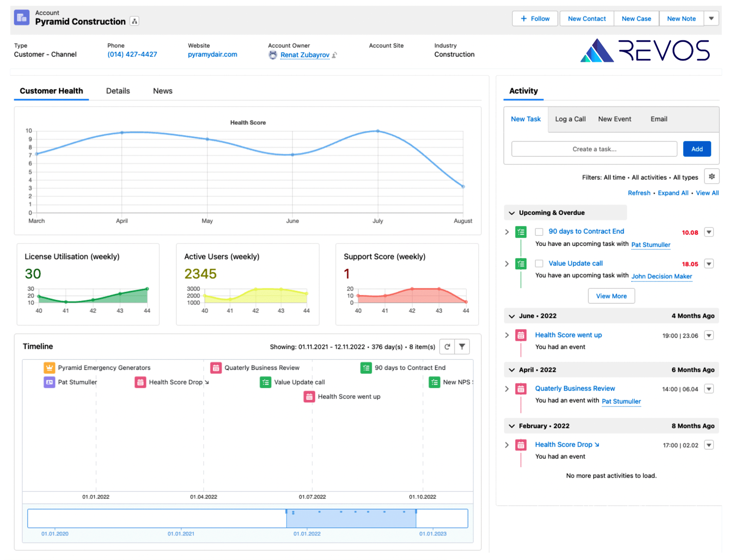Expand the Health Score went up event row
The width and height of the screenshot is (732, 560).
click(x=507, y=335)
